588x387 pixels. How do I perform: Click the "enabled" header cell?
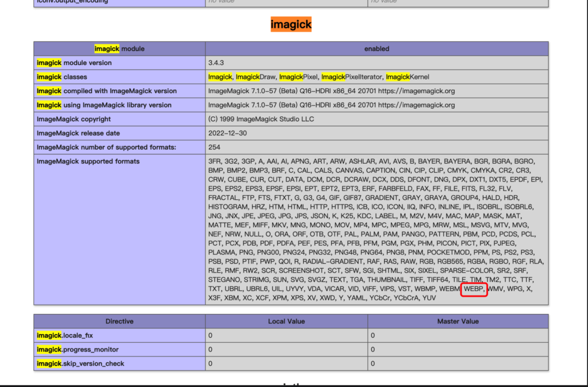(x=377, y=49)
